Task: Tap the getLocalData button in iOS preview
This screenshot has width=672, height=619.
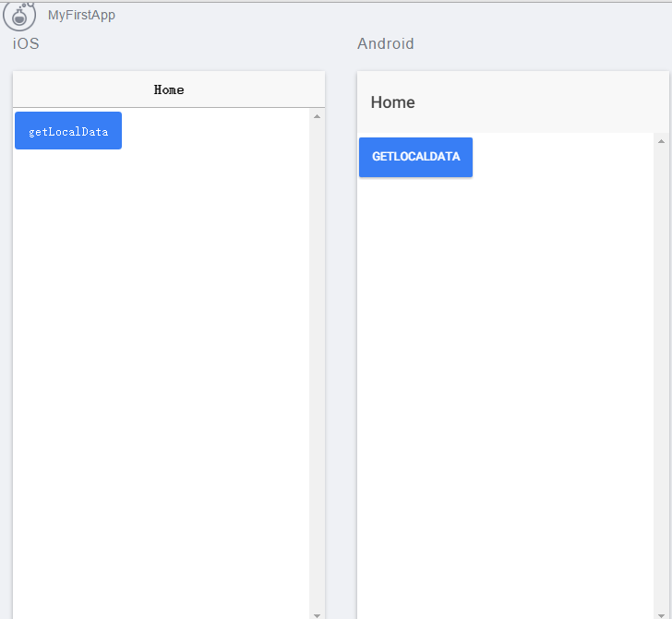Action: [x=68, y=131]
